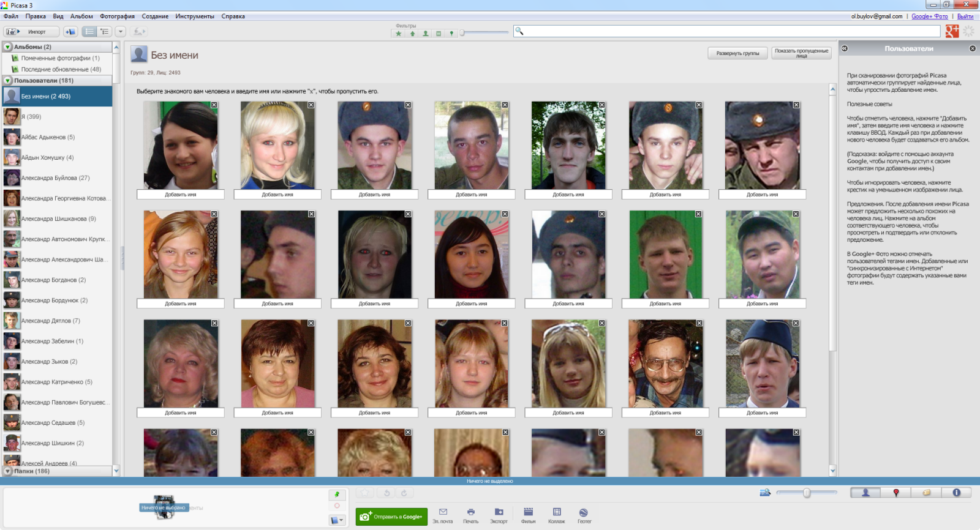Open the view options dropdown arrow
The image size is (980, 530).
(121, 32)
